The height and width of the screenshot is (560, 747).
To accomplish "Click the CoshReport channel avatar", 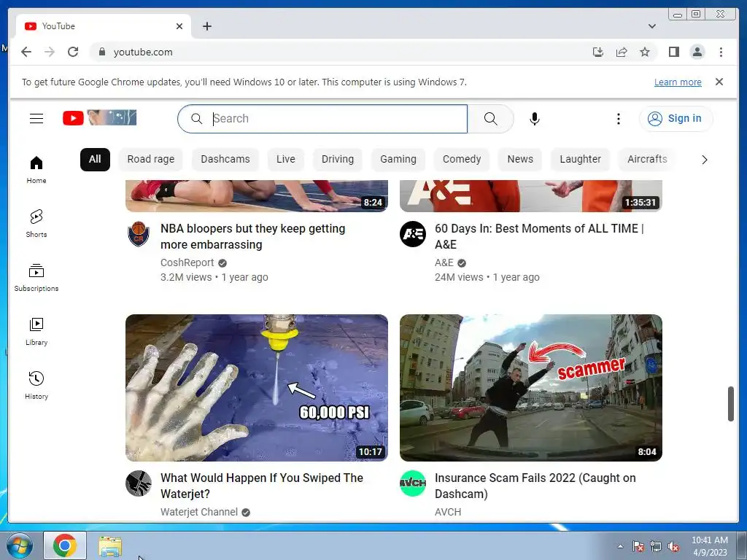I will tap(139, 234).
